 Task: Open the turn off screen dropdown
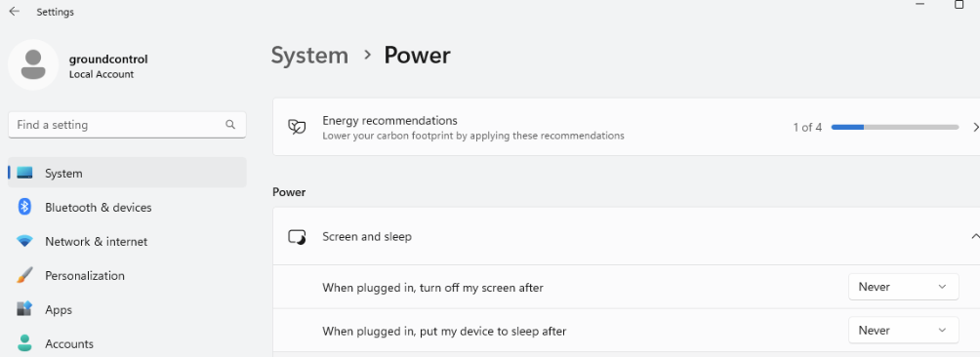point(903,287)
